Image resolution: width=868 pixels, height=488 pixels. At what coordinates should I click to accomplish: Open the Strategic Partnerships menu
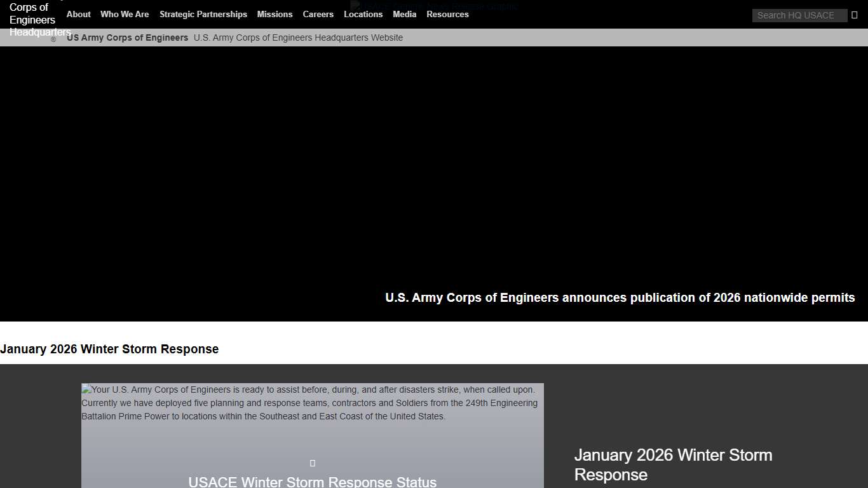point(203,14)
